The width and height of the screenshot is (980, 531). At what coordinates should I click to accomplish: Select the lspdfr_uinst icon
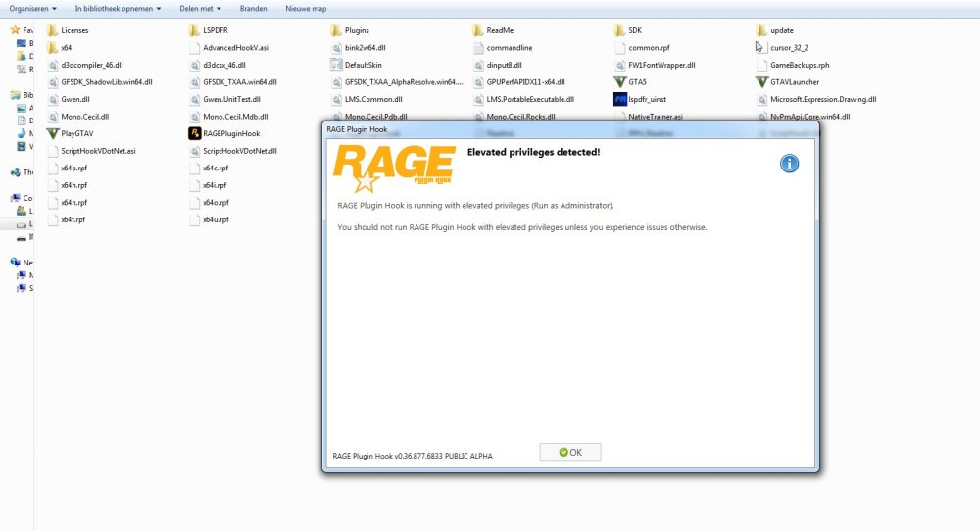point(620,99)
